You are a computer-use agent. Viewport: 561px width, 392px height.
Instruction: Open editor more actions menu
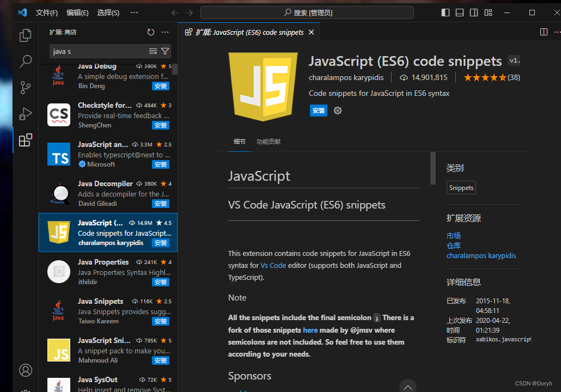pyautogui.click(x=557, y=32)
